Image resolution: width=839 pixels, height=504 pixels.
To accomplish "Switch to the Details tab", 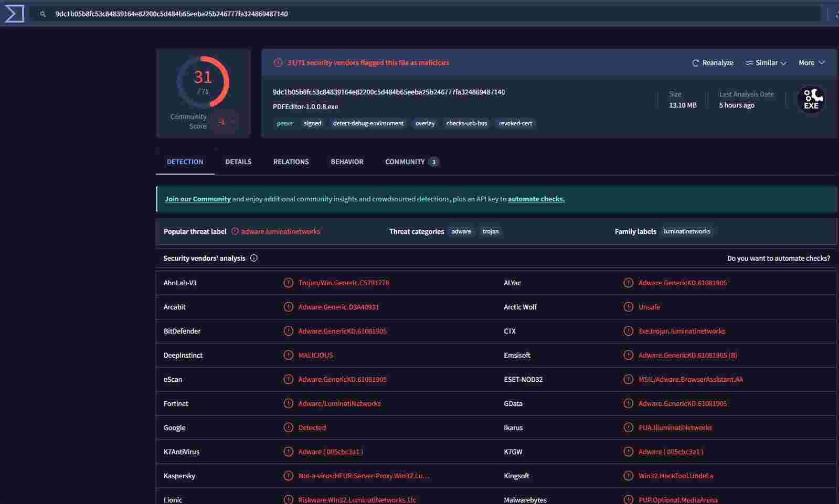I will tap(238, 162).
